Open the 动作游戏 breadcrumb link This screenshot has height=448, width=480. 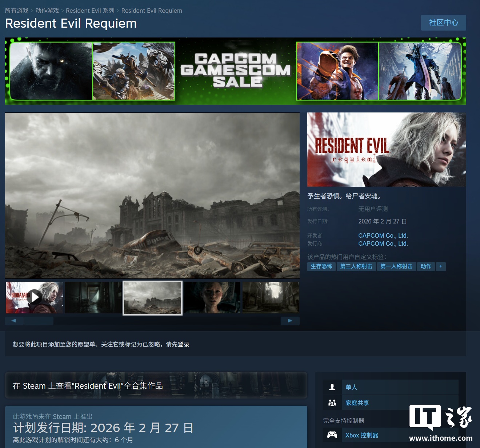pos(47,11)
